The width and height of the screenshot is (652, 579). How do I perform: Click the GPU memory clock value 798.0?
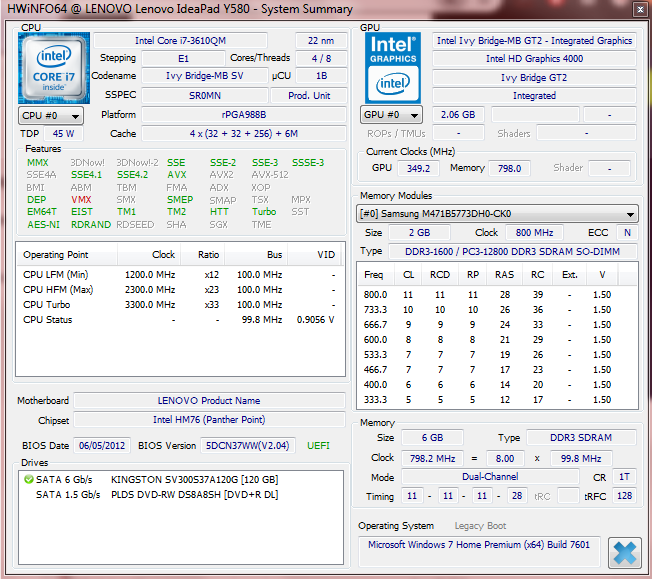pyautogui.click(x=509, y=168)
